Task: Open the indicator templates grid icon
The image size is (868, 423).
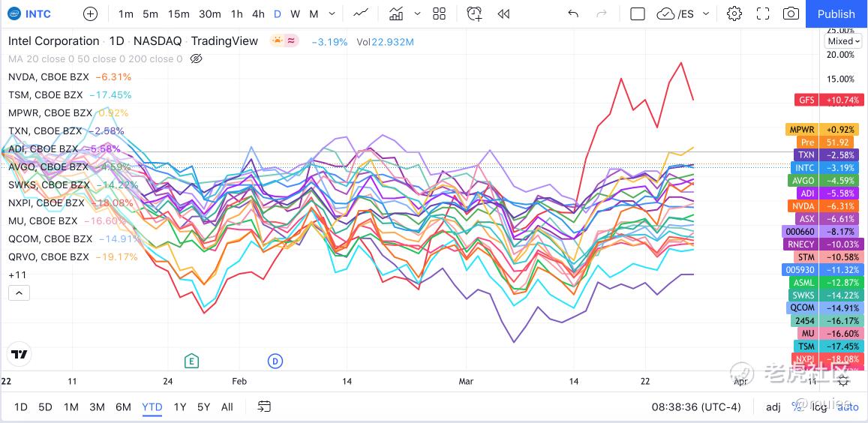Action: point(439,13)
